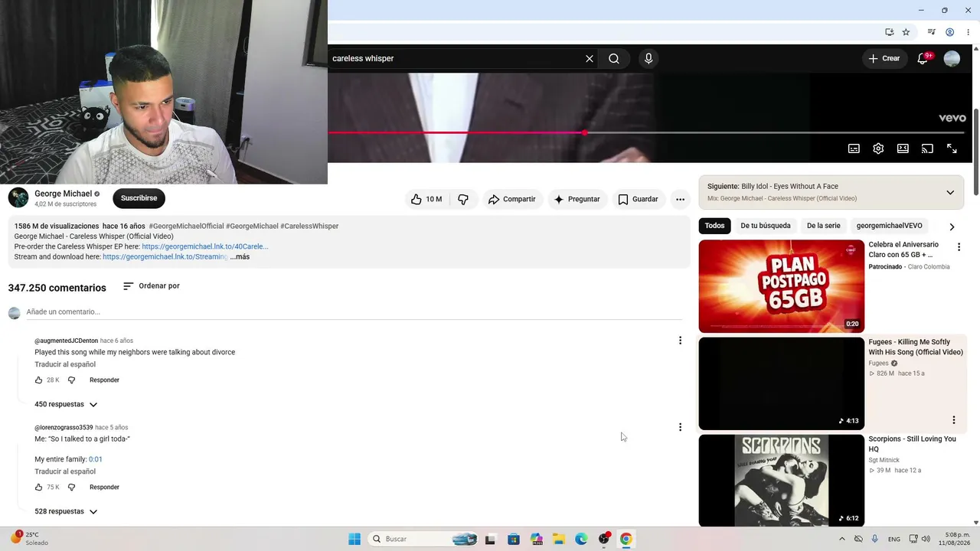Click the Compartir share button

pos(511,199)
